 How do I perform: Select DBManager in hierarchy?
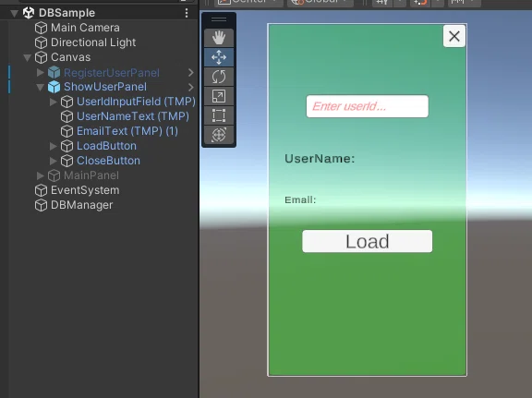pyautogui.click(x=81, y=205)
